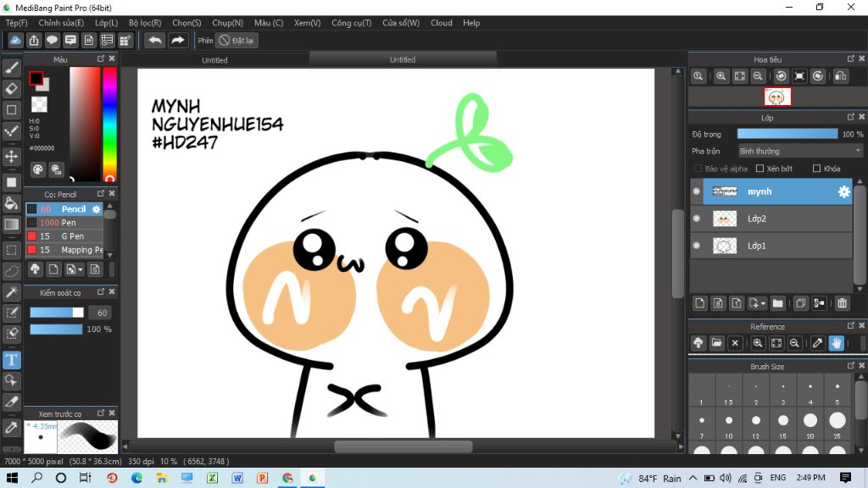
Task: Switch to the second Untitled tab
Action: point(403,60)
